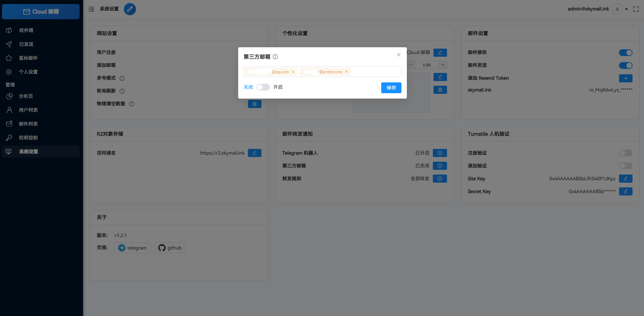Collapse the sidebar with hamburger icon
Viewport: 644px width, 316px height.
point(91,9)
